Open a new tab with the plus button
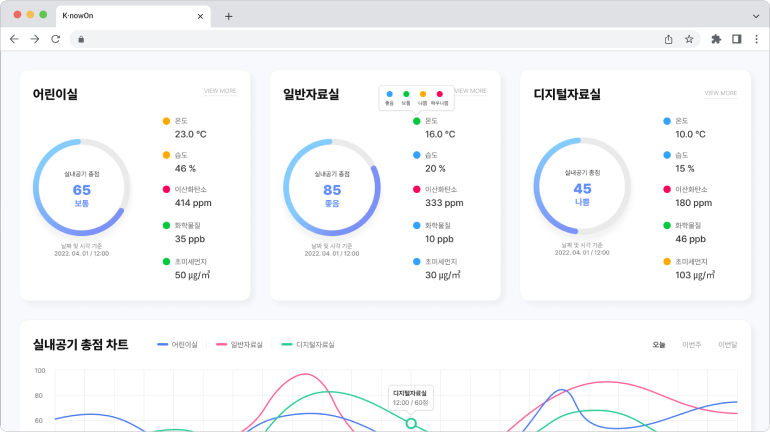The image size is (770, 432). [228, 16]
